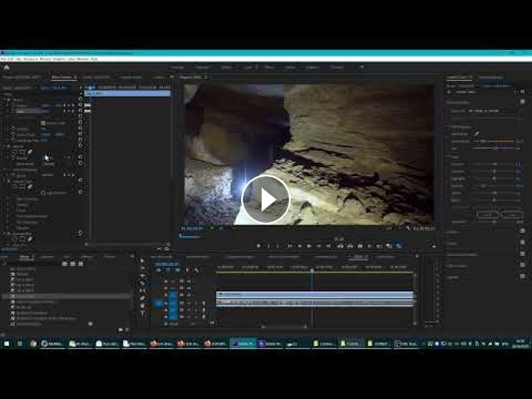Toggle Rotation stopwatch animation in Effect Controls
Screen dimensions: 532x399
point(13,129)
